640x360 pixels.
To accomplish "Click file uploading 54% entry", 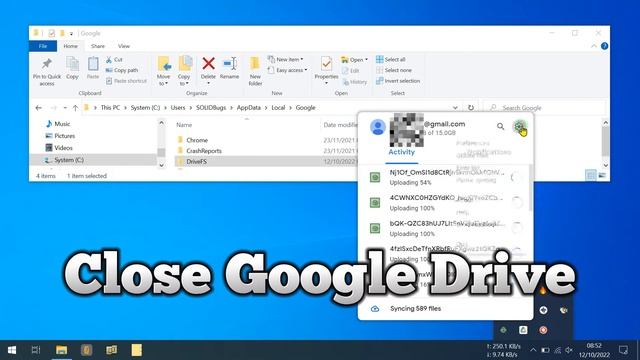I will point(444,178).
